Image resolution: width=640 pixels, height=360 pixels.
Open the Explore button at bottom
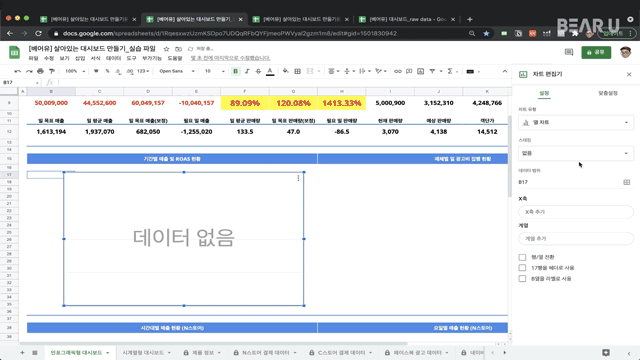click(606, 353)
